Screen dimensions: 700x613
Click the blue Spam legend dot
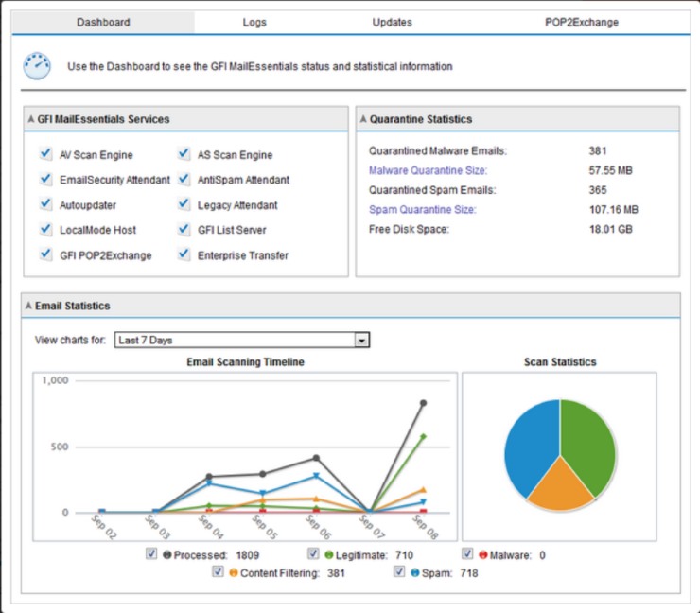[414, 573]
